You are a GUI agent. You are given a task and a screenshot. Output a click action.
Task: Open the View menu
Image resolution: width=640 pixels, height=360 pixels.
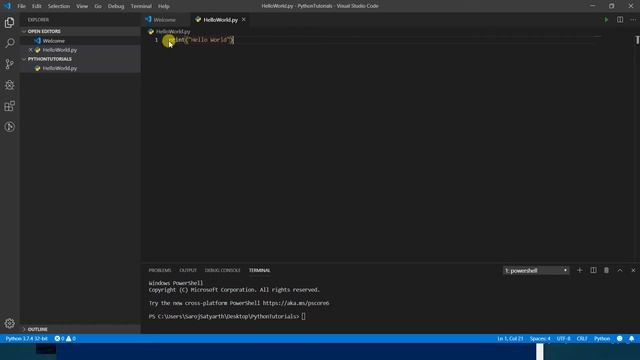coord(82,6)
